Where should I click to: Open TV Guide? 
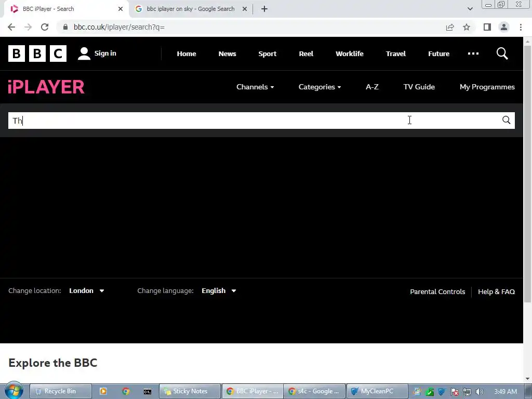(x=419, y=87)
